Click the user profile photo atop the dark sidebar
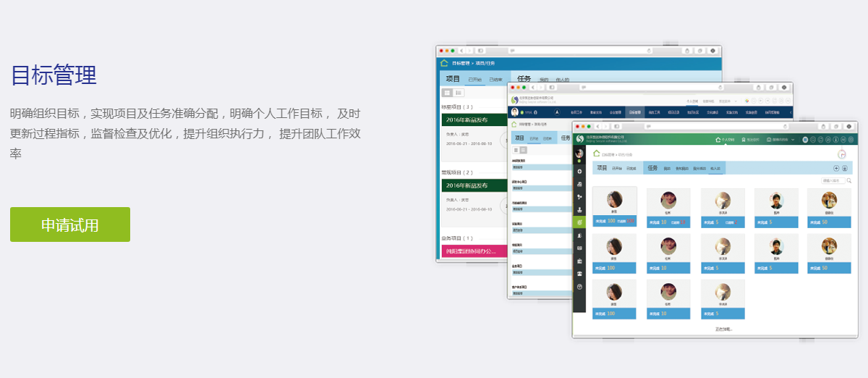This screenshot has width=868, height=378. pos(579,154)
